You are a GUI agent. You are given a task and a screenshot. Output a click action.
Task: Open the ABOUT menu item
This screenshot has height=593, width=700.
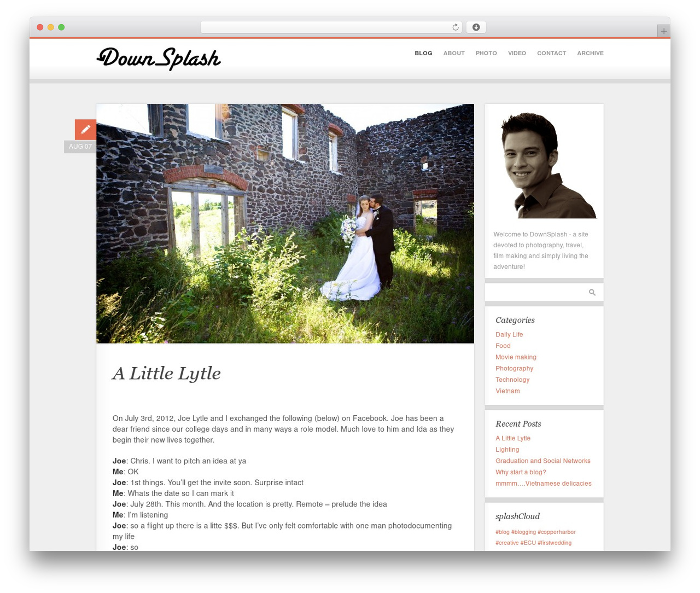click(454, 53)
